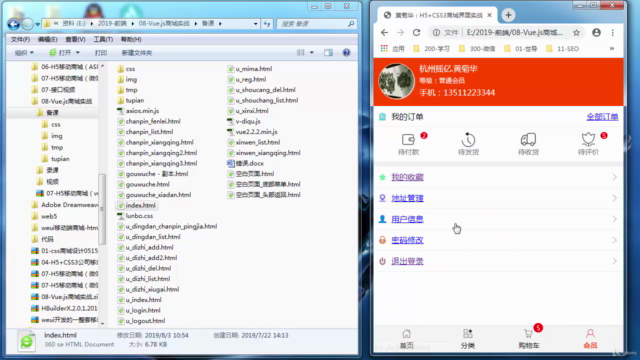Click the Explorer refresh address button
The height and width of the screenshot is (360, 640).
[x=267, y=24]
